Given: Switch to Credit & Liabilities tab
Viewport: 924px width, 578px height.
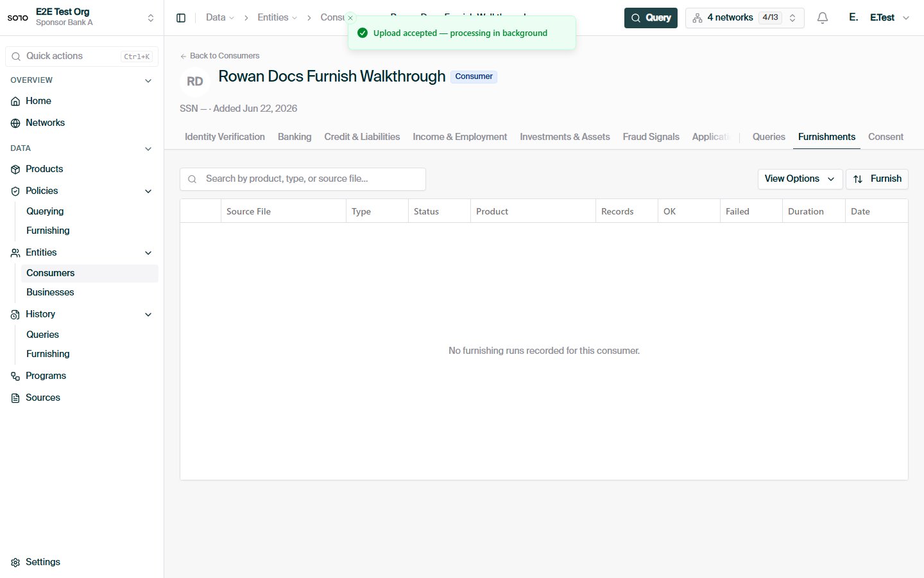Looking at the screenshot, I should 362,137.
